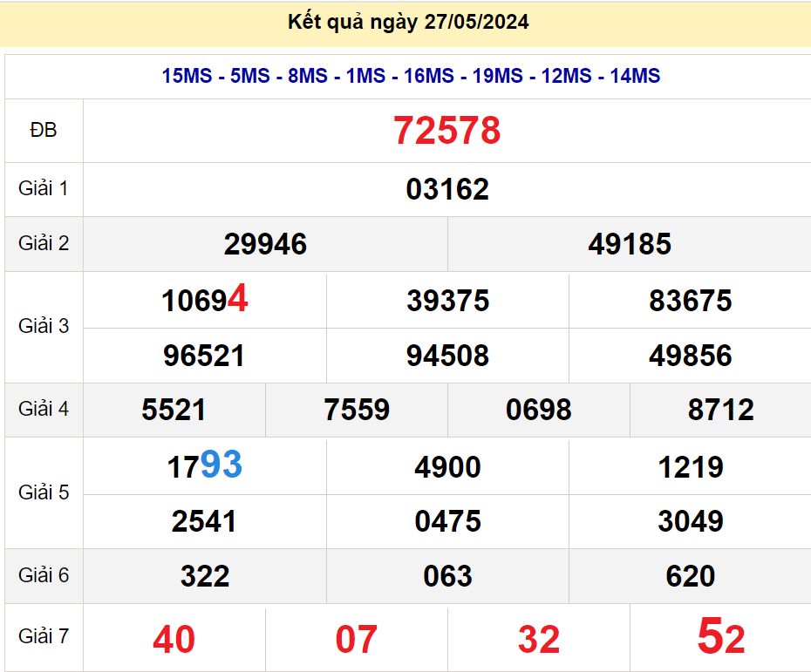The width and height of the screenshot is (811, 672).
Task: Click the Giải 7 row label
Action: click(x=43, y=637)
